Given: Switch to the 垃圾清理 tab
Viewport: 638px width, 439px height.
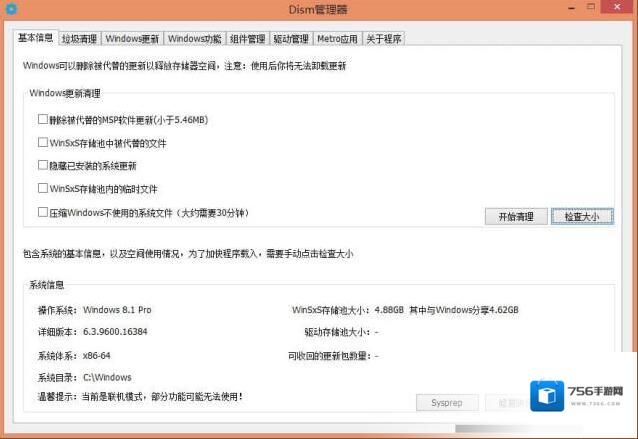Looking at the screenshot, I should point(80,39).
